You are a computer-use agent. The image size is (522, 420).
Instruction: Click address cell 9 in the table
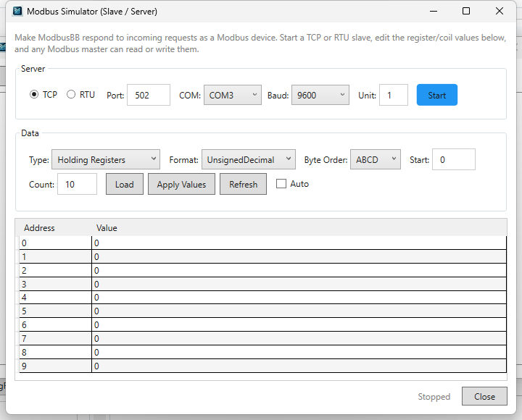[55, 366]
